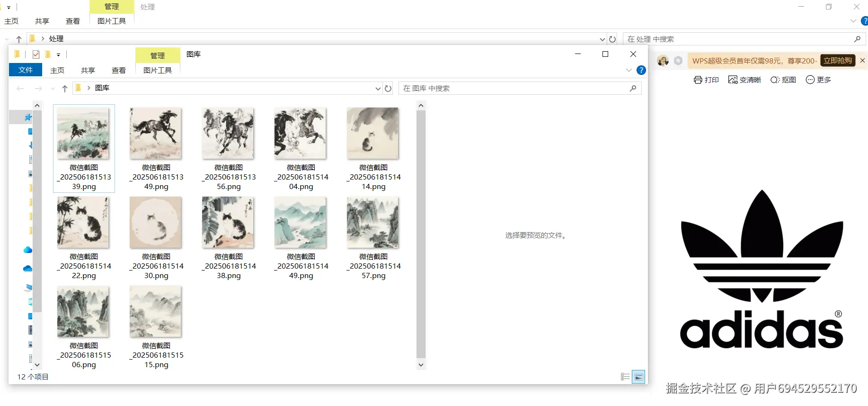The image size is (868, 406).
Task: Click the 变清晰 enhance button in the image viewer
Action: pyautogui.click(x=744, y=80)
